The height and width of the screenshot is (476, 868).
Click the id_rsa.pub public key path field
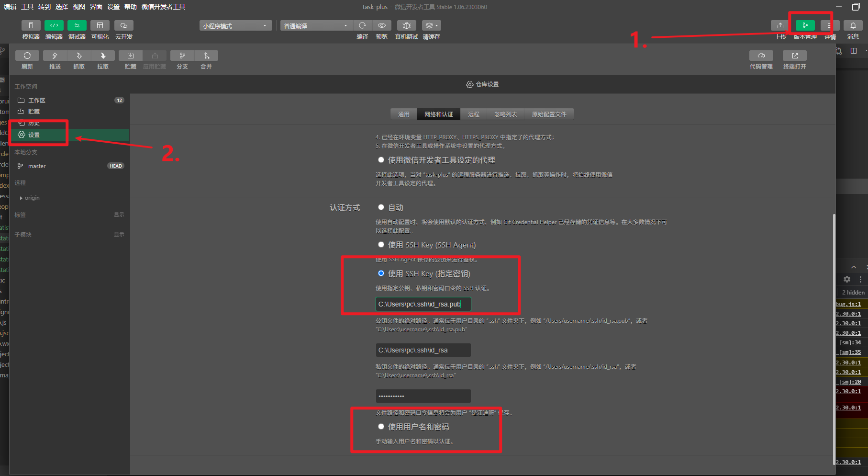pos(423,304)
